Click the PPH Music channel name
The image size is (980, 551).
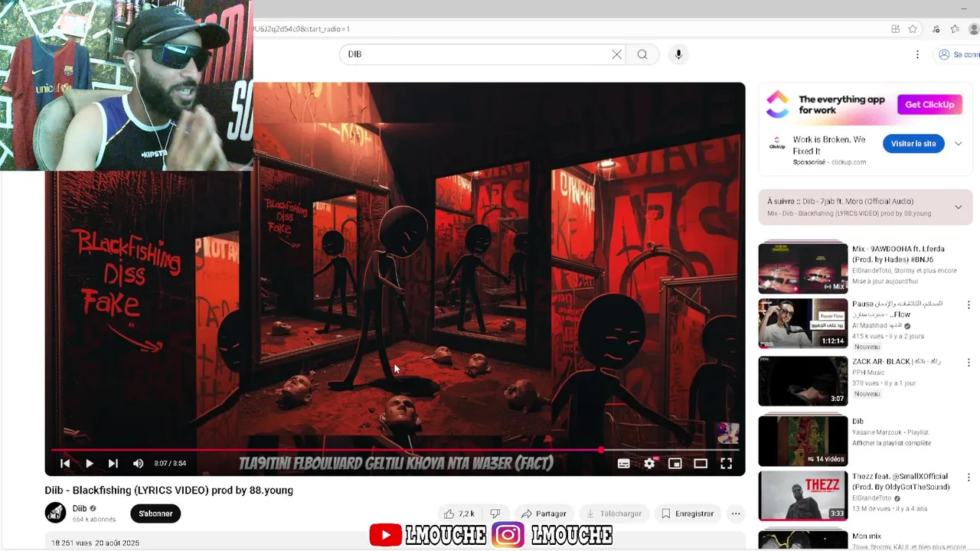pos(869,373)
